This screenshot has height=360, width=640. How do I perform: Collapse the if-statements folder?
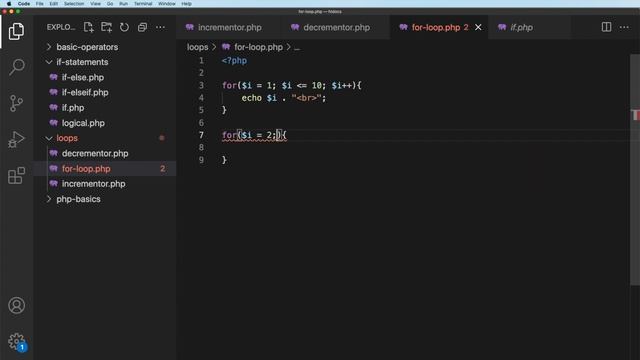pyautogui.click(x=49, y=62)
